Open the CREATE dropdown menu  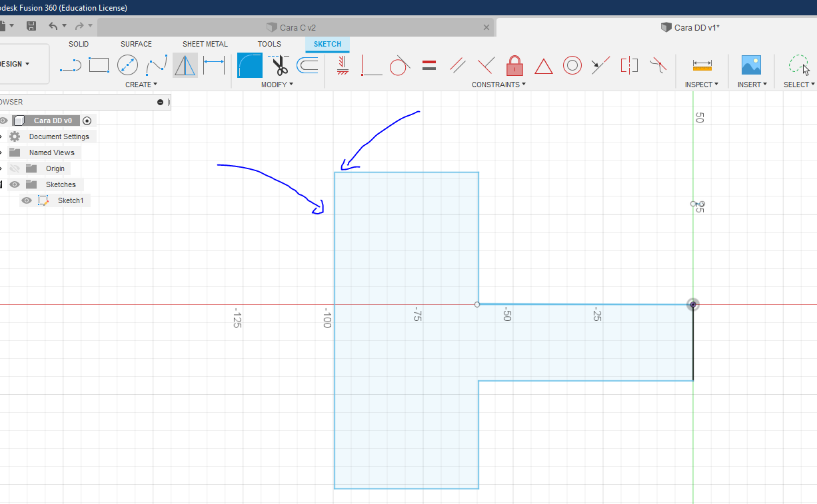141,85
